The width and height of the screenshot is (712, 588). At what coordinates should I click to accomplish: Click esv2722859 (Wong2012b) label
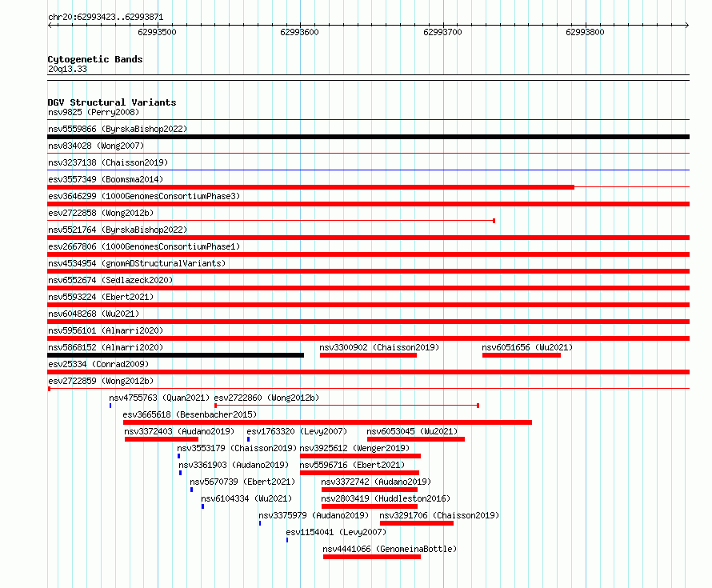101,381
